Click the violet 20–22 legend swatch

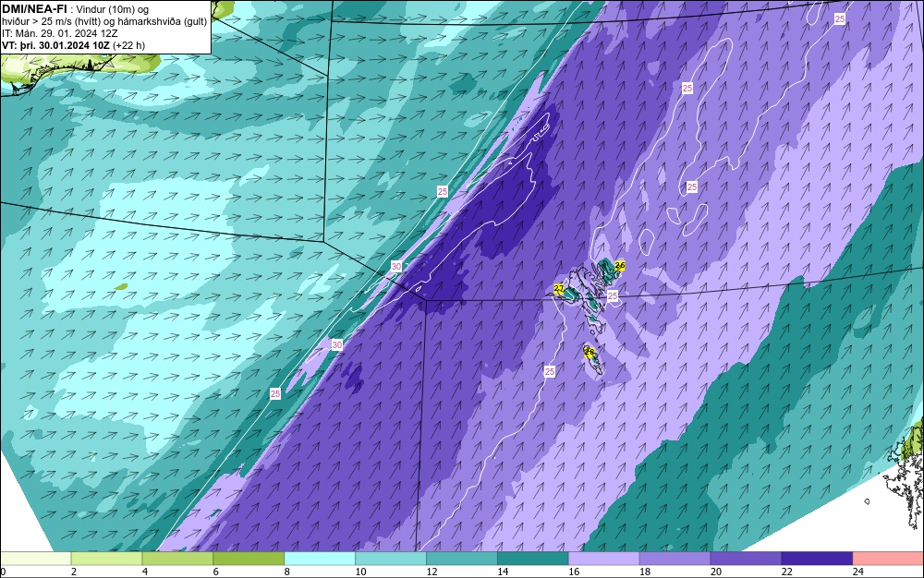tap(746, 559)
